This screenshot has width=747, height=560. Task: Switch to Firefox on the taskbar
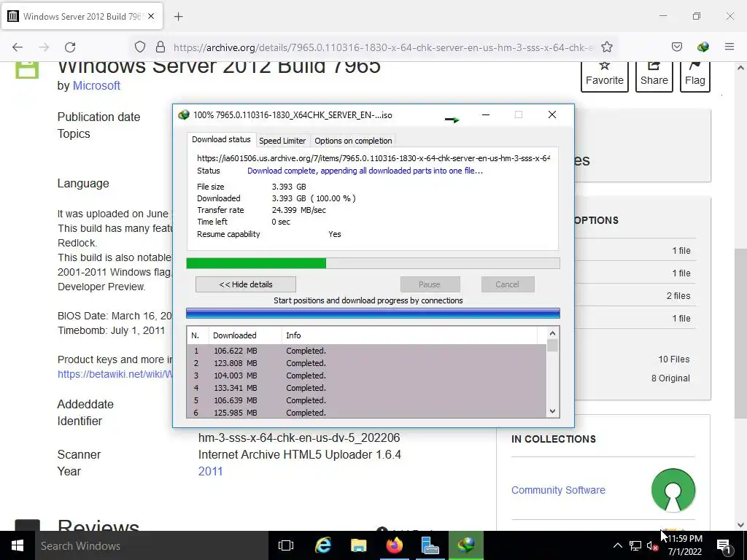click(x=394, y=545)
